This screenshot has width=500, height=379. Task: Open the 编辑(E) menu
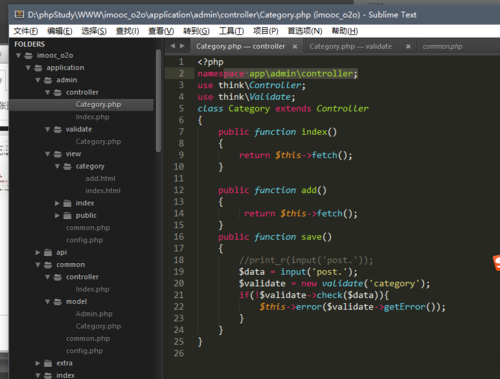point(60,31)
